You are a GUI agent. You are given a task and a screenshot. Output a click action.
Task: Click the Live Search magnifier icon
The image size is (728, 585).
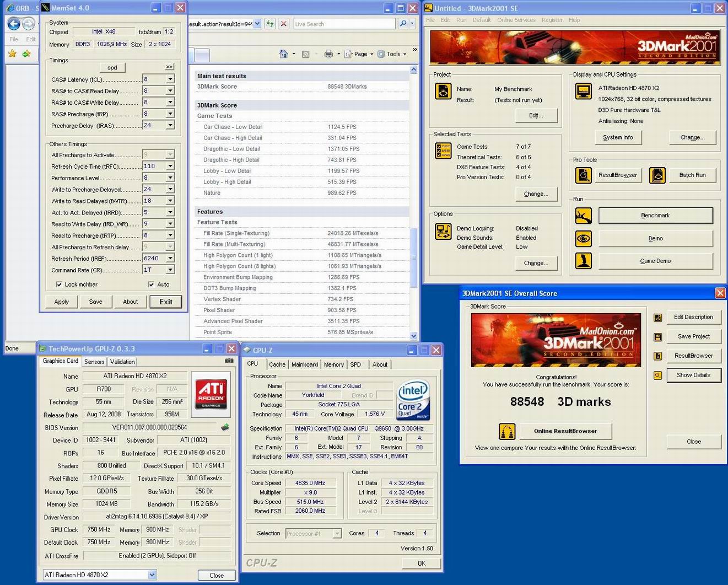pos(403,24)
